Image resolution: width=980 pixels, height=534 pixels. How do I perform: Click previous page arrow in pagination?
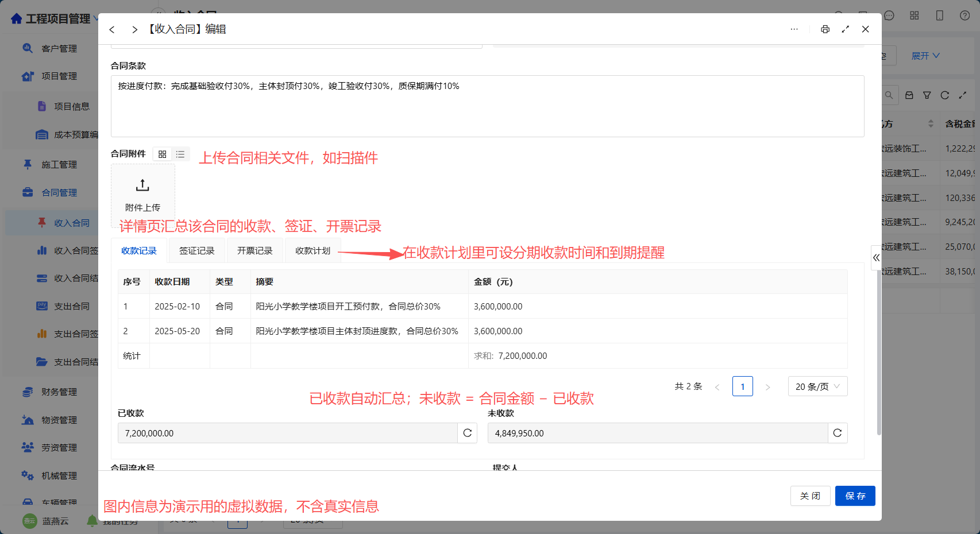pos(717,387)
